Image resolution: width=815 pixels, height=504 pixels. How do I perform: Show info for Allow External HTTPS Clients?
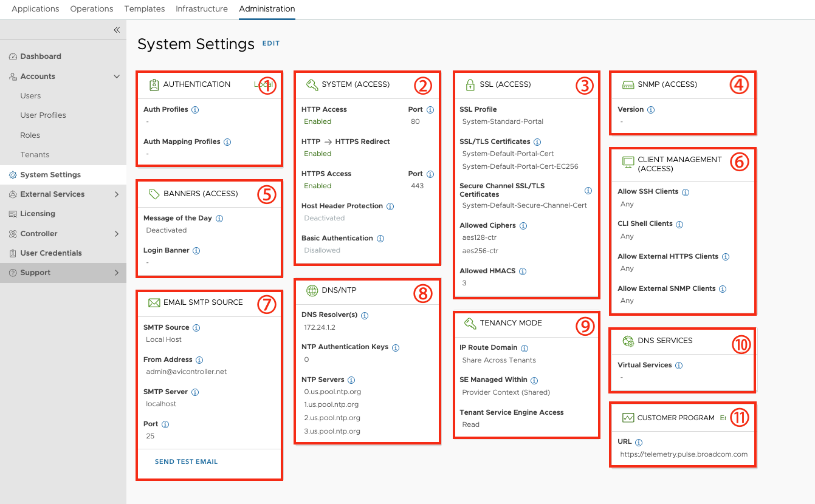coord(726,257)
